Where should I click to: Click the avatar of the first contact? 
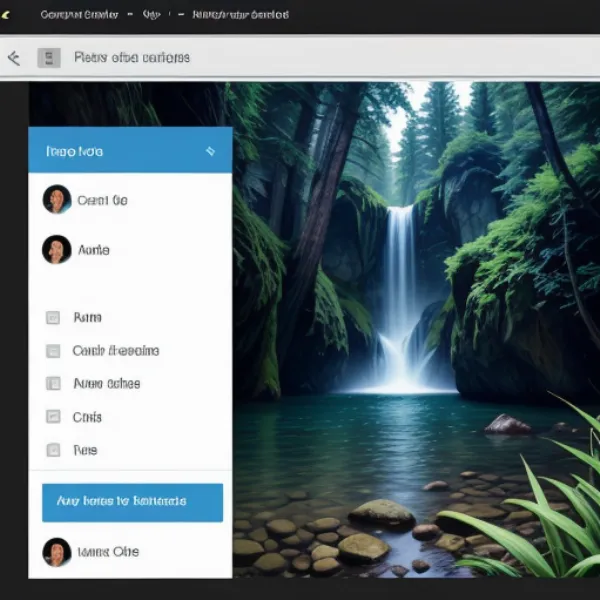point(57,199)
